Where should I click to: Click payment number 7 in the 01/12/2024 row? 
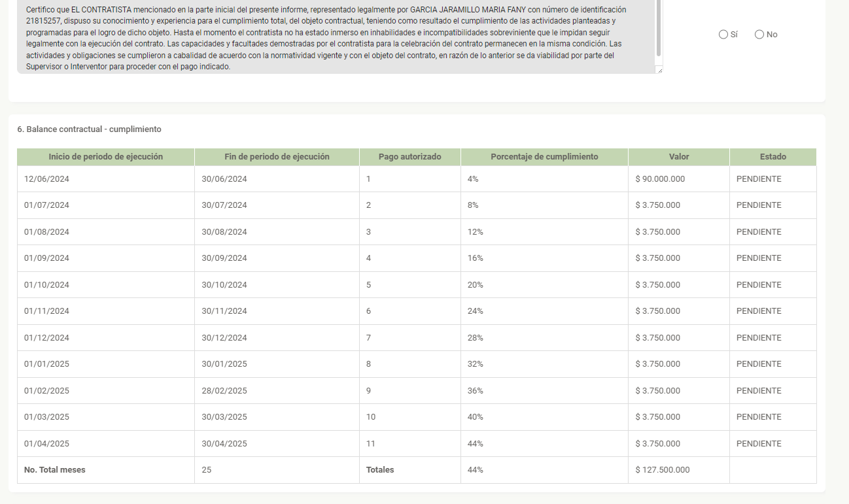click(x=410, y=338)
